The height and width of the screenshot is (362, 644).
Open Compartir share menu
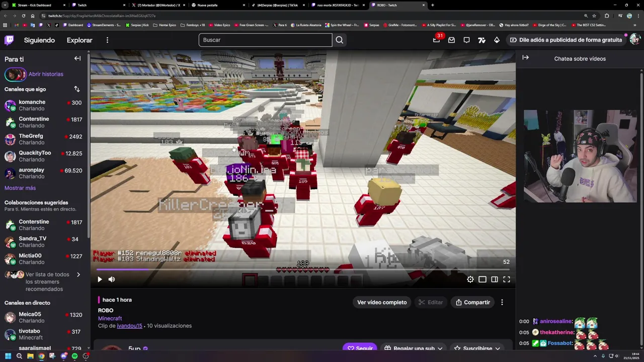coord(473,302)
